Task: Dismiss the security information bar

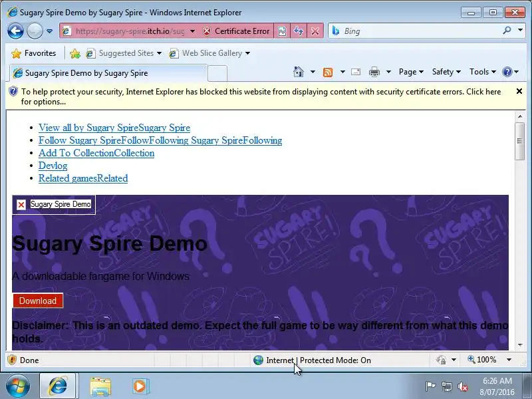Action: click(519, 91)
